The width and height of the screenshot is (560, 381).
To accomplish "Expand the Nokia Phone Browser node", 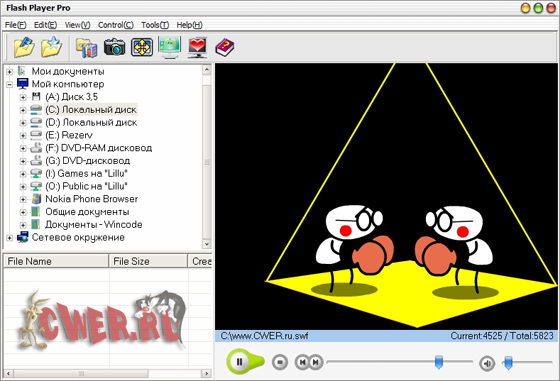I will pos(23,199).
